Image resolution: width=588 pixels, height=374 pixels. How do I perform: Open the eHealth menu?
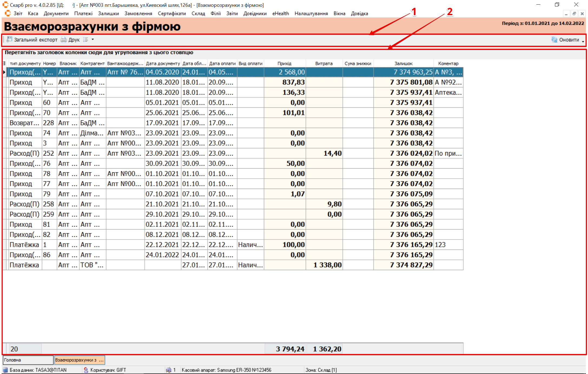(280, 14)
